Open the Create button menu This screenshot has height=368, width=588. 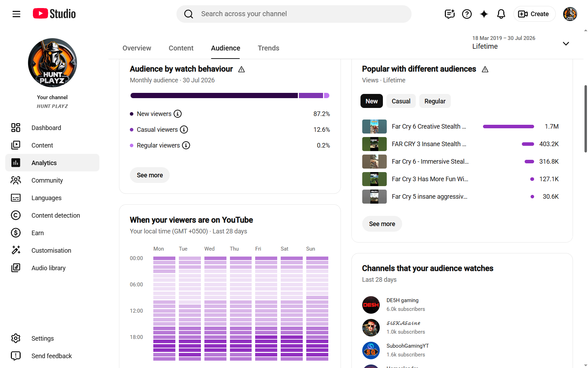534,14
